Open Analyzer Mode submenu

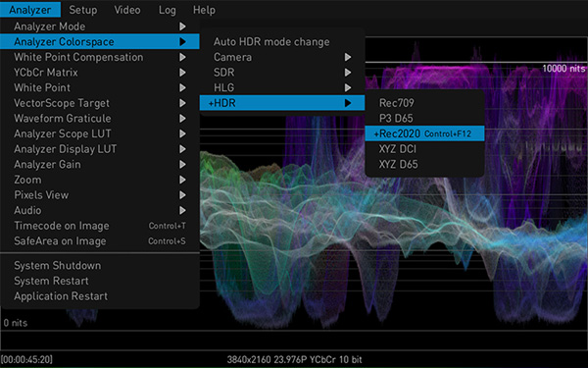pyautogui.click(x=99, y=26)
